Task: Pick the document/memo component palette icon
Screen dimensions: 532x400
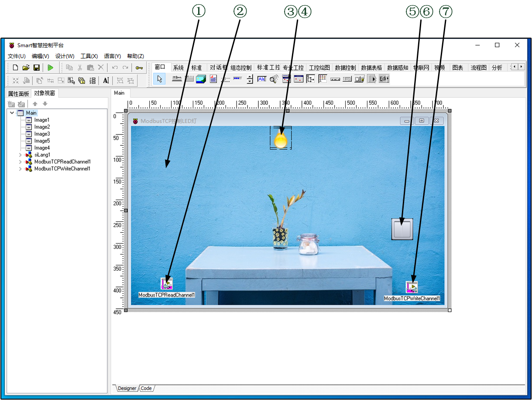Action: [213, 79]
